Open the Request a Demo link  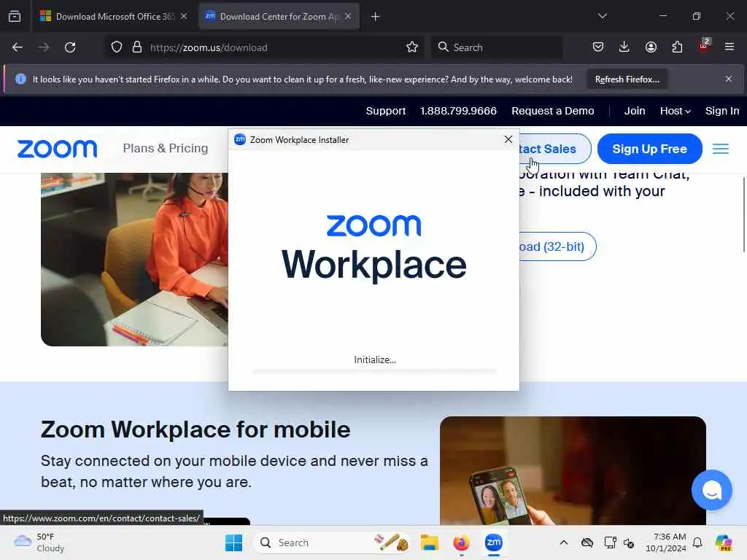(x=553, y=111)
